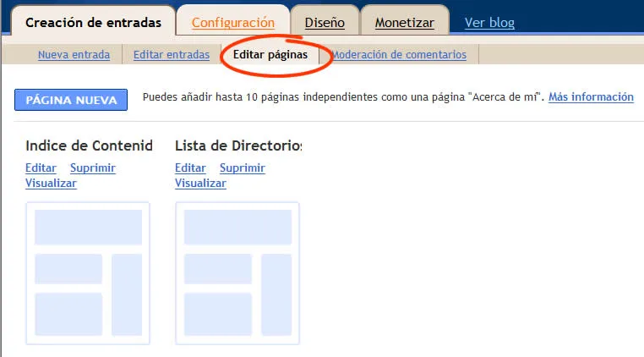
Task: Edit the Lista de Directorios page
Action: pyautogui.click(x=190, y=168)
